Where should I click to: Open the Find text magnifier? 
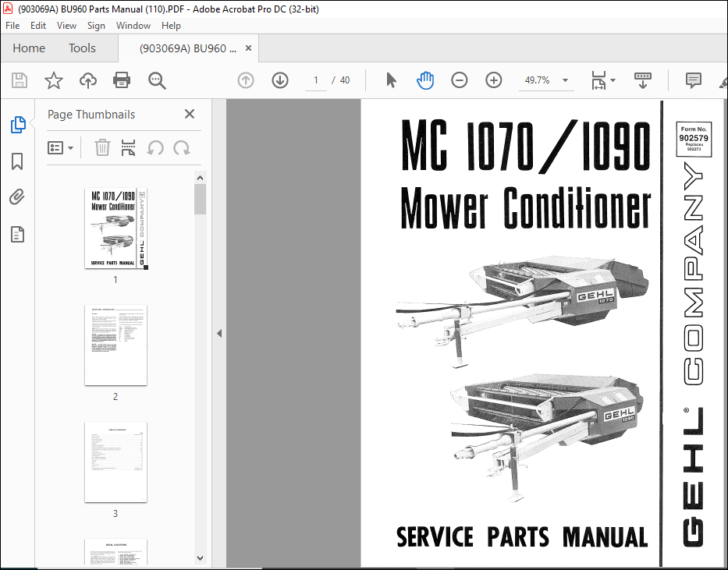click(x=157, y=80)
